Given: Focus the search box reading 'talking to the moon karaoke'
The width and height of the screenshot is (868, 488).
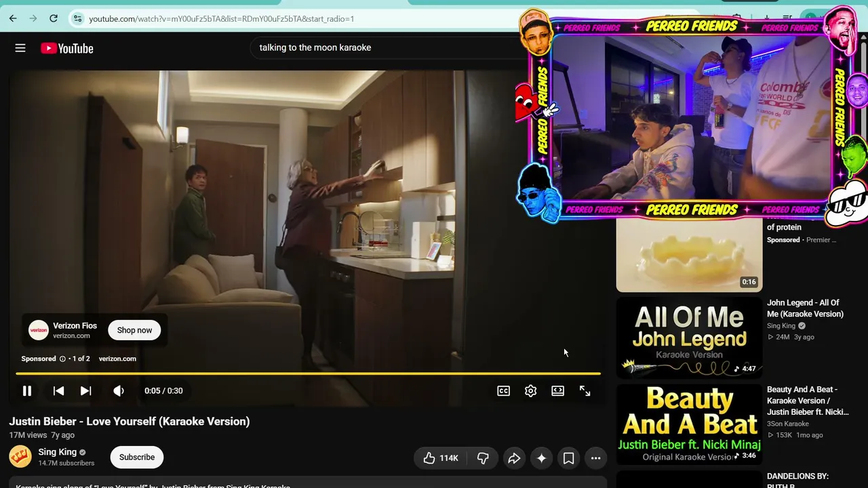Looking at the screenshot, I should pyautogui.click(x=387, y=47).
